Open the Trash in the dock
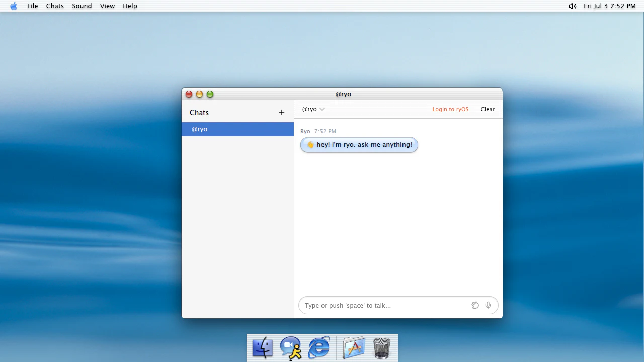 click(x=382, y=348)
